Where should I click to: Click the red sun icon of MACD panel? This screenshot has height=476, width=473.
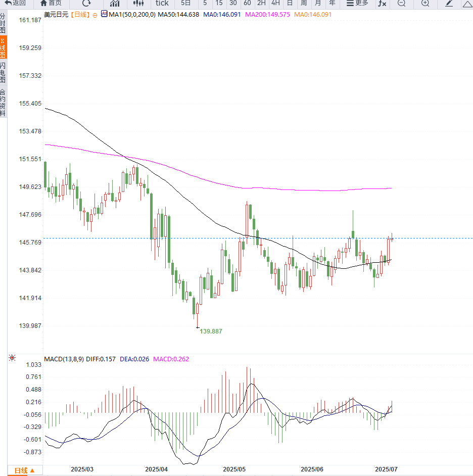[12, 358]
